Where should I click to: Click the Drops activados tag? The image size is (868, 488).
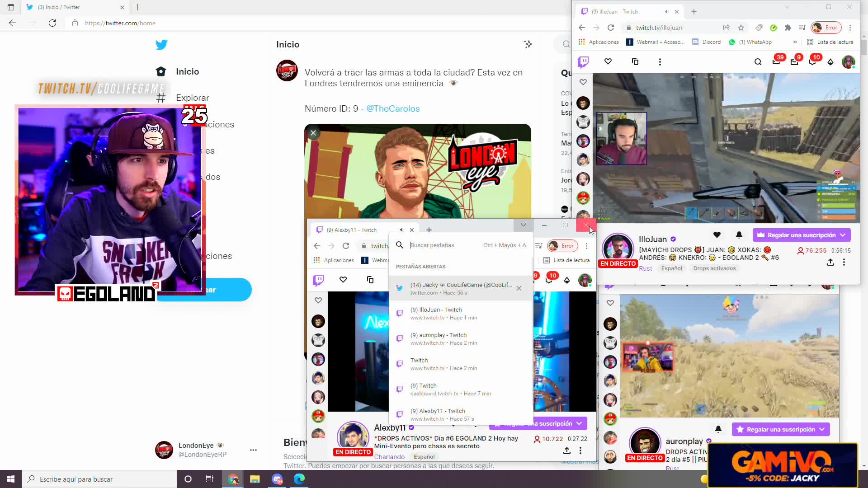[714, 268]
